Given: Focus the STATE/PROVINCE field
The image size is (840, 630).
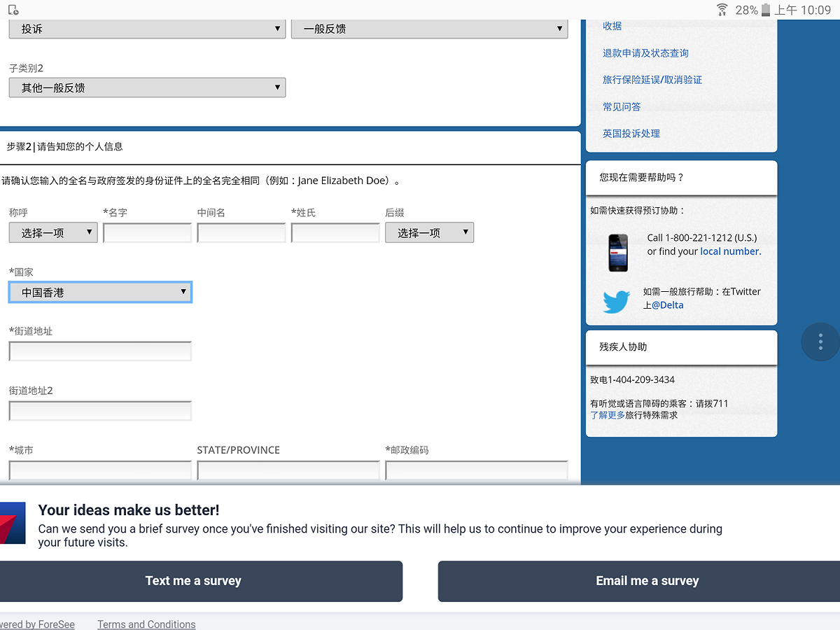Looking at the screenshot, I should (288, 470).
